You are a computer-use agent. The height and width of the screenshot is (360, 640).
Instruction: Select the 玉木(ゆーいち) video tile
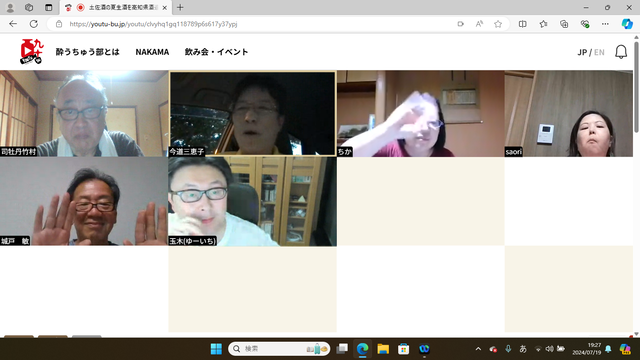(x=253, y=202)
